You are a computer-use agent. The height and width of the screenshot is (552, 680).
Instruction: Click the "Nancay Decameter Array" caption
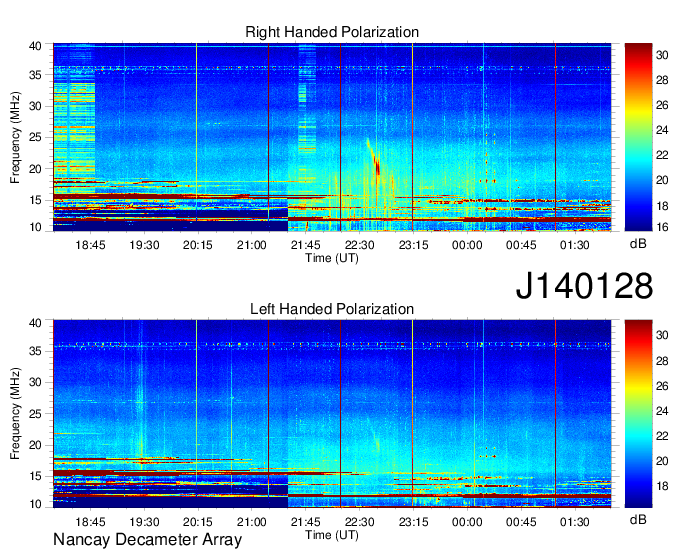coord(147,540)
